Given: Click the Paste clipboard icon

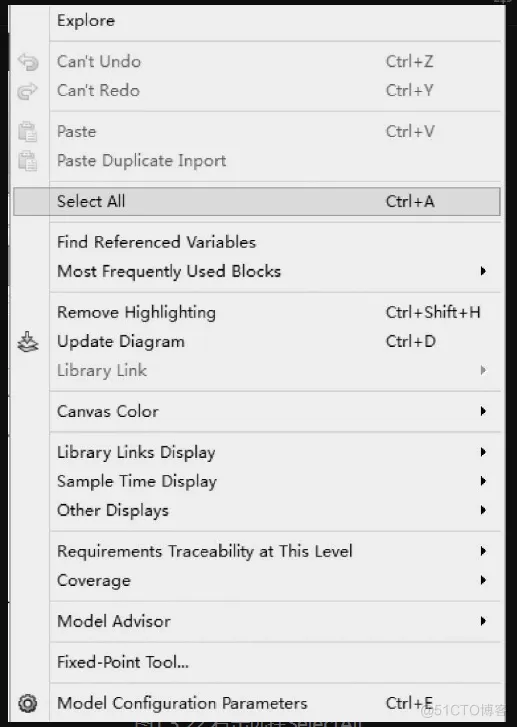Looking at the screenshot, I should [x=28, y=132].
